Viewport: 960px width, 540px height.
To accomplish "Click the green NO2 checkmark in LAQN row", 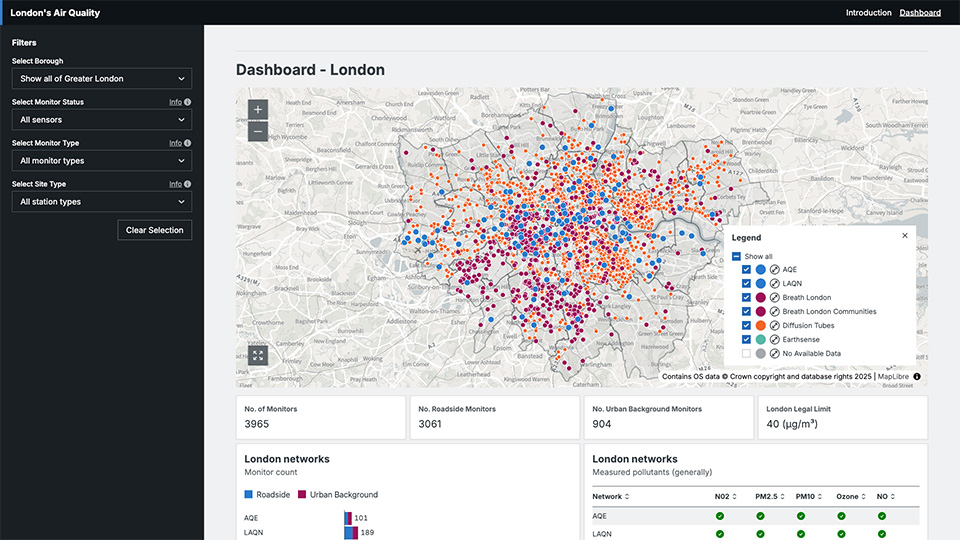I will (720, 534).
